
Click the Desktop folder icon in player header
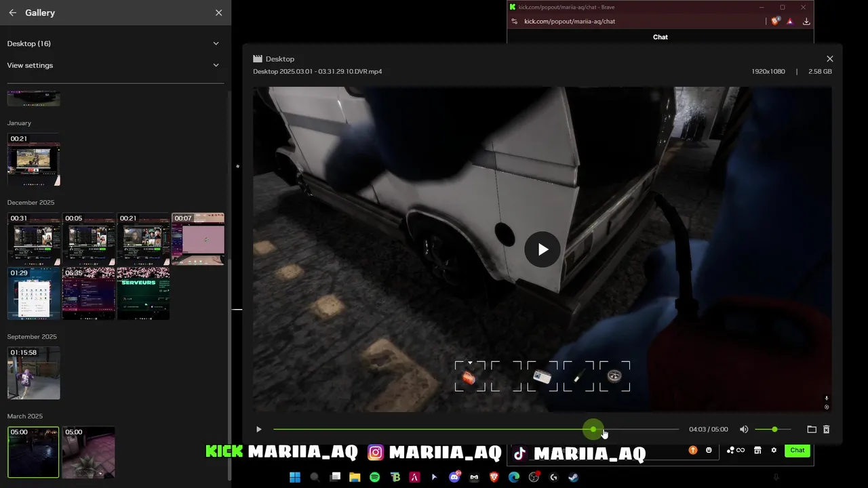pos(258,59)
